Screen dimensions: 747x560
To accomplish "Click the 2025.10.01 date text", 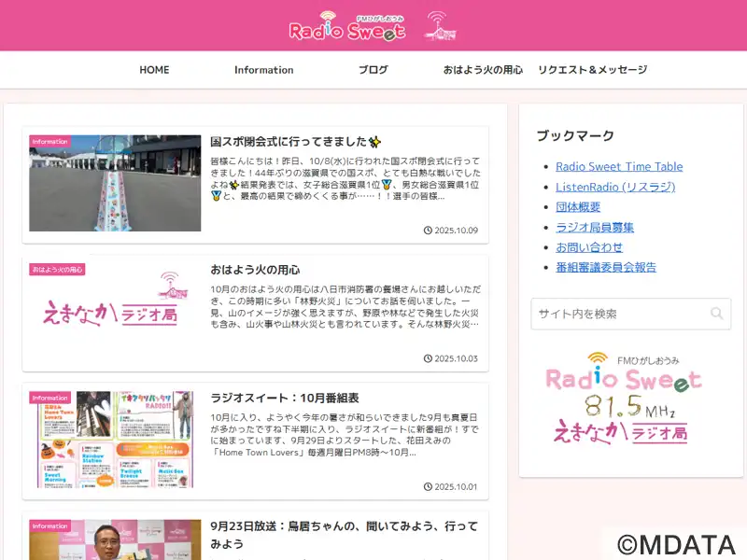I will tap(456, 486).
